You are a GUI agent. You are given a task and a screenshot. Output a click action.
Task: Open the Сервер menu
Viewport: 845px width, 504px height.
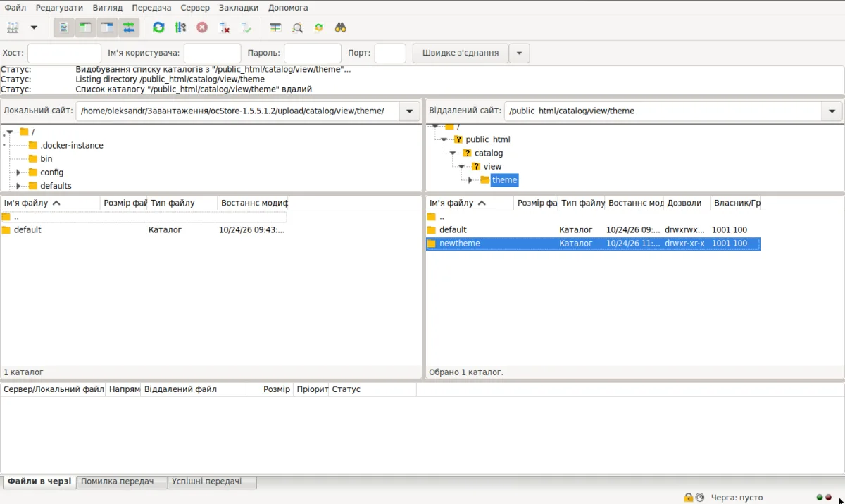point(195,7)
